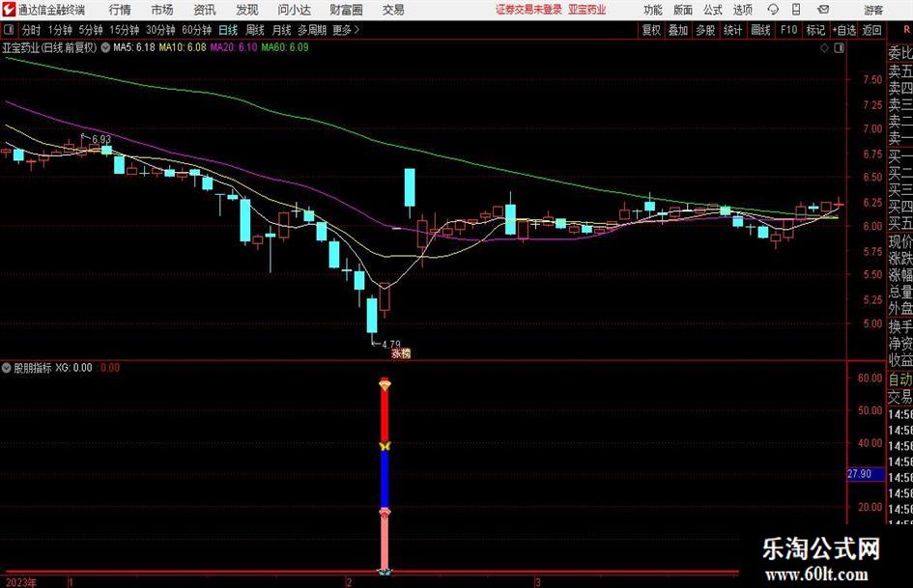Click the MA20: 6.10 indicator label
913x588 pixels.
234,47
